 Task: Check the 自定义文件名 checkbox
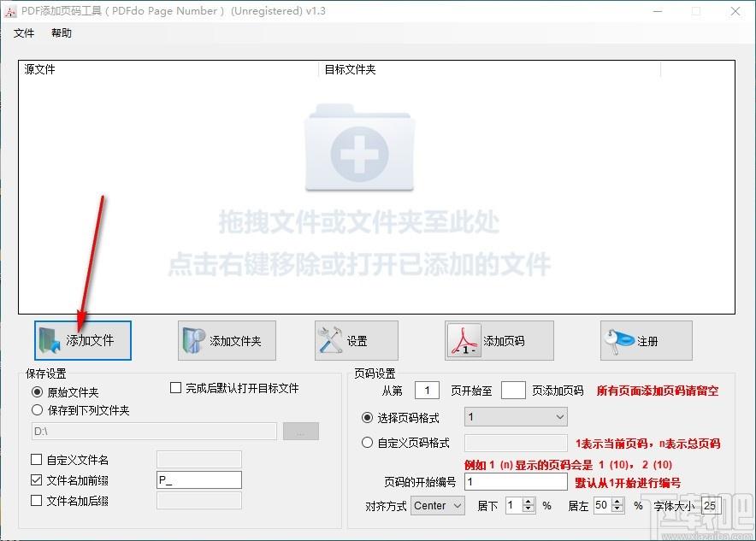coord(36,460)
